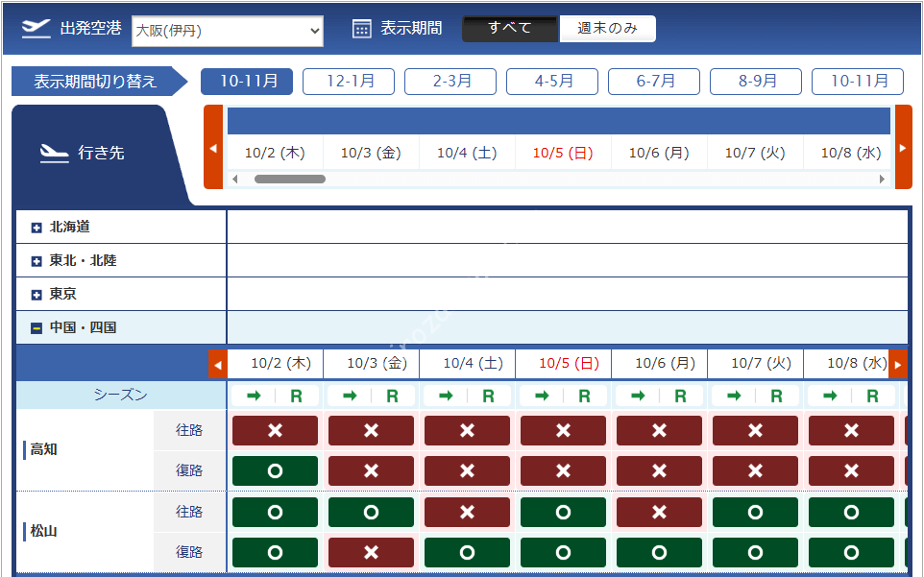Click the calendar icon beside 表示期間

362,28
